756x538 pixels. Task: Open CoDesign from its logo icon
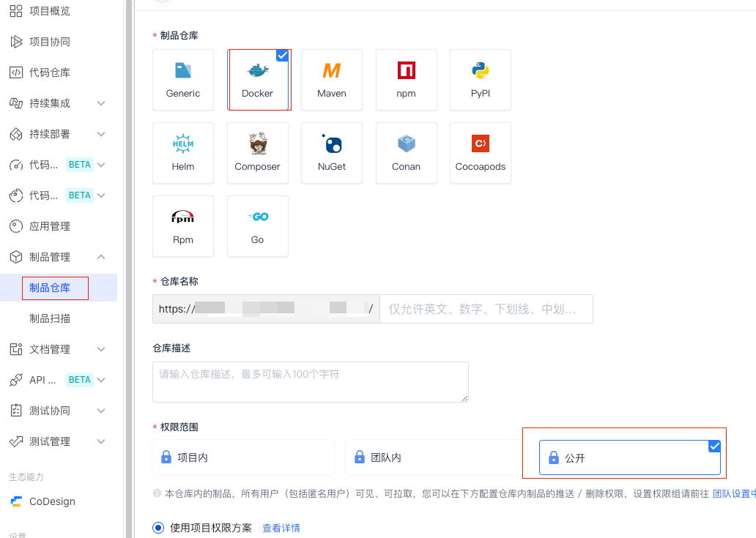coord(16,502)
